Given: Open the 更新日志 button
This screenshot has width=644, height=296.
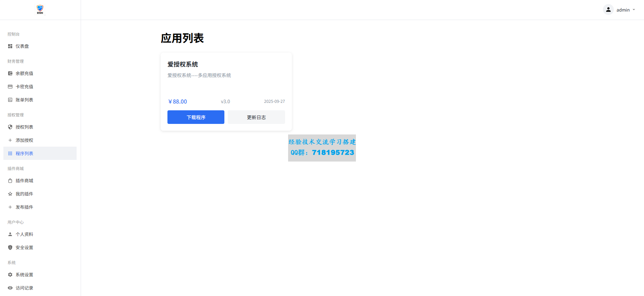Looking at the screenshot, I should (x=256, y=117).
